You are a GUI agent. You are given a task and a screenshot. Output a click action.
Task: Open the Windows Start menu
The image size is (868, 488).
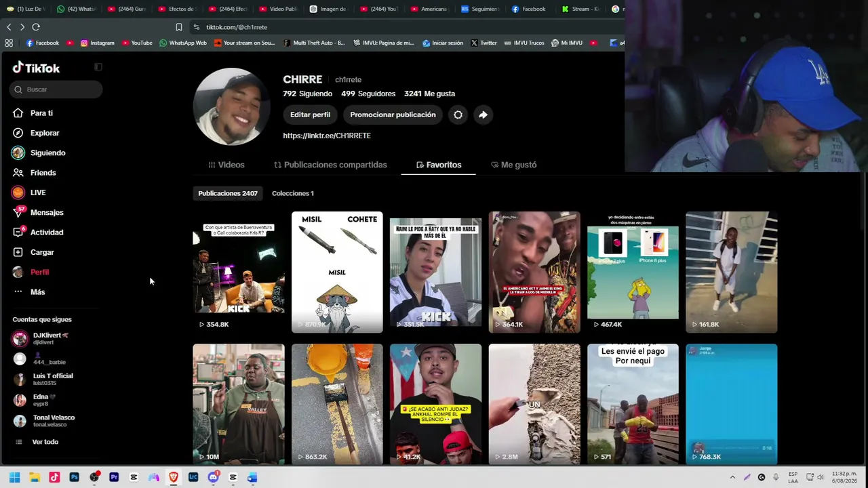coord(14,477)
